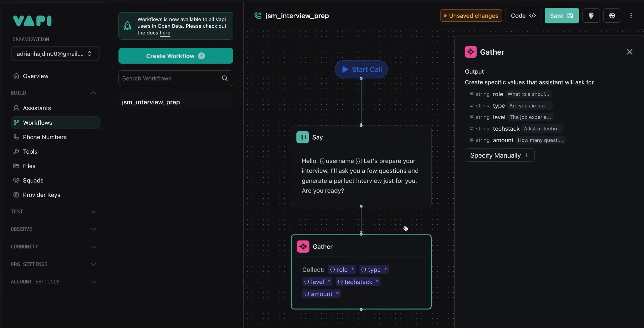Click the Overview home icon
The width and height of the screenshot is (644, 328).
(x=16, y=76)
